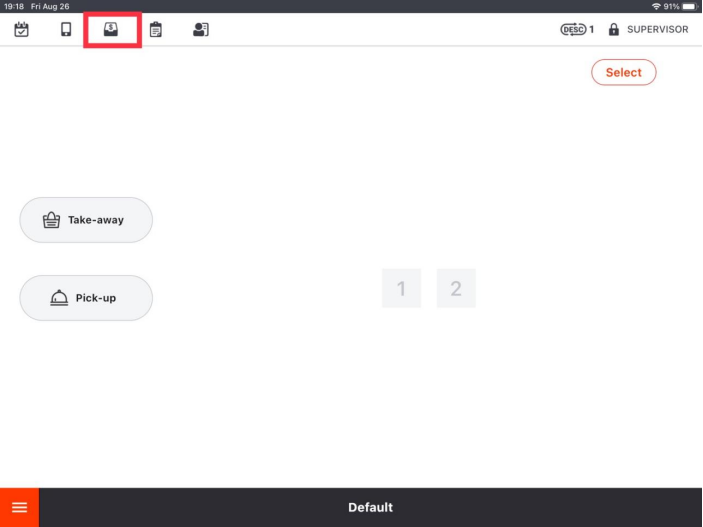Tap the 19:18 clock in status bar
703x527 pixels.
tap(14, 6)
